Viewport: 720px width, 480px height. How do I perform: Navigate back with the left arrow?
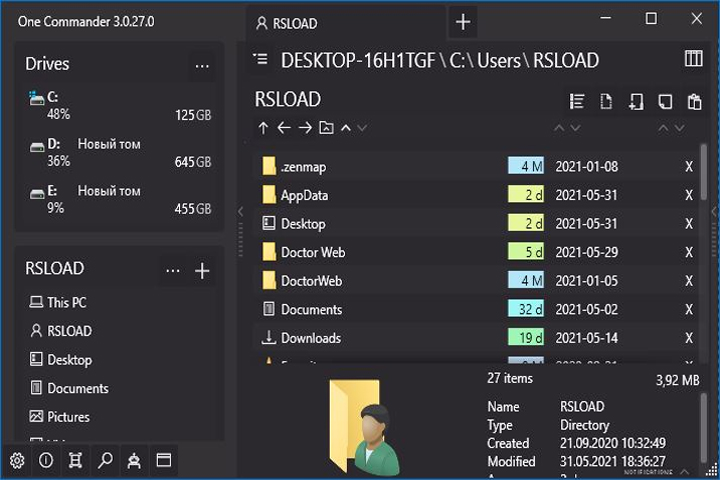pyautogui.click(x=284, y=128)
